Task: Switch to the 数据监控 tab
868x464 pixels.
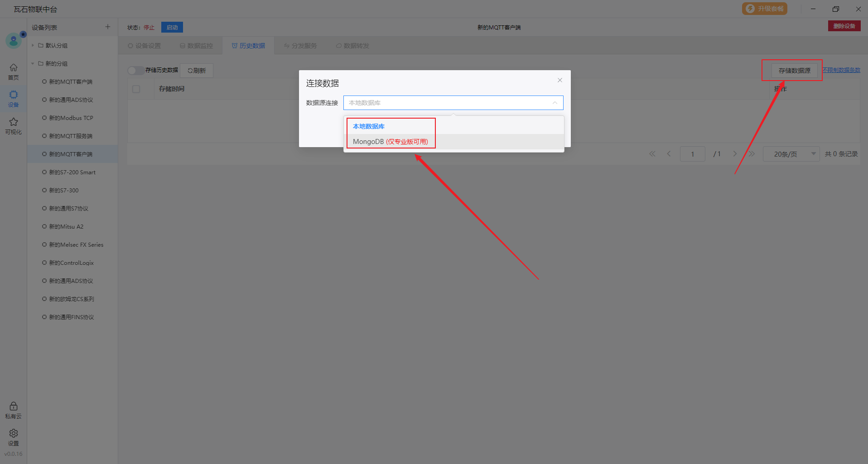Action: [196, 46]
